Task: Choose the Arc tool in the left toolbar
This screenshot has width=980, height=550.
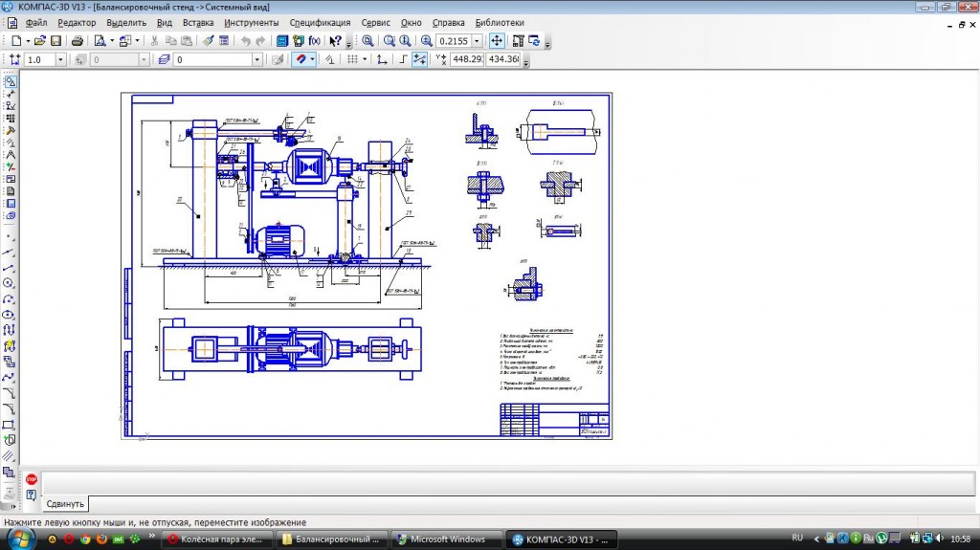Action: point(9,299)
